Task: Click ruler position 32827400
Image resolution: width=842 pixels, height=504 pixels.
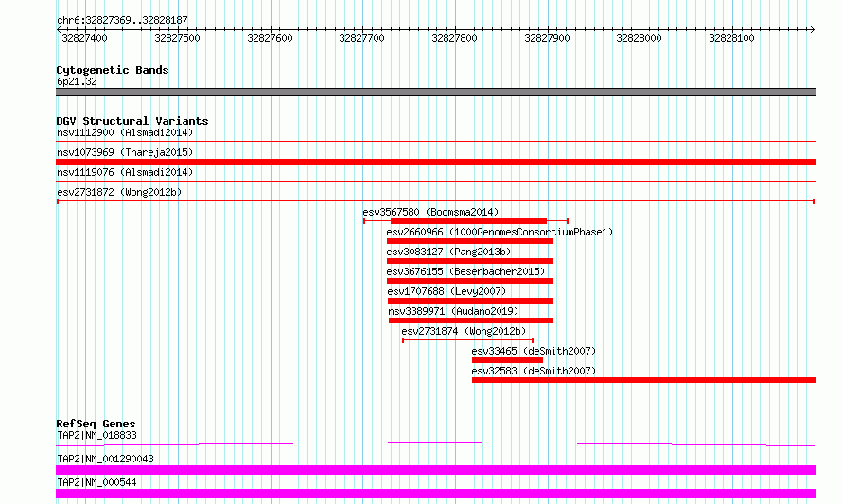Action: click(85, 38)
